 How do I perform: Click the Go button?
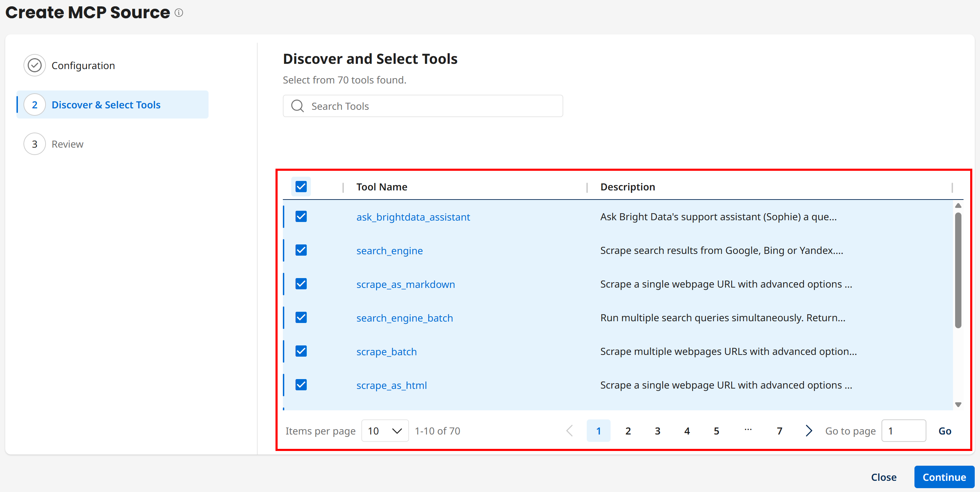coord(945,431)
